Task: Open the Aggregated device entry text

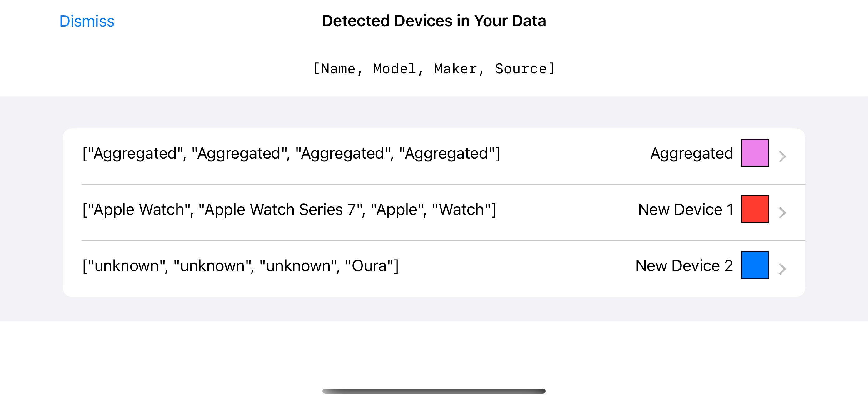Action: click(292, 154)
